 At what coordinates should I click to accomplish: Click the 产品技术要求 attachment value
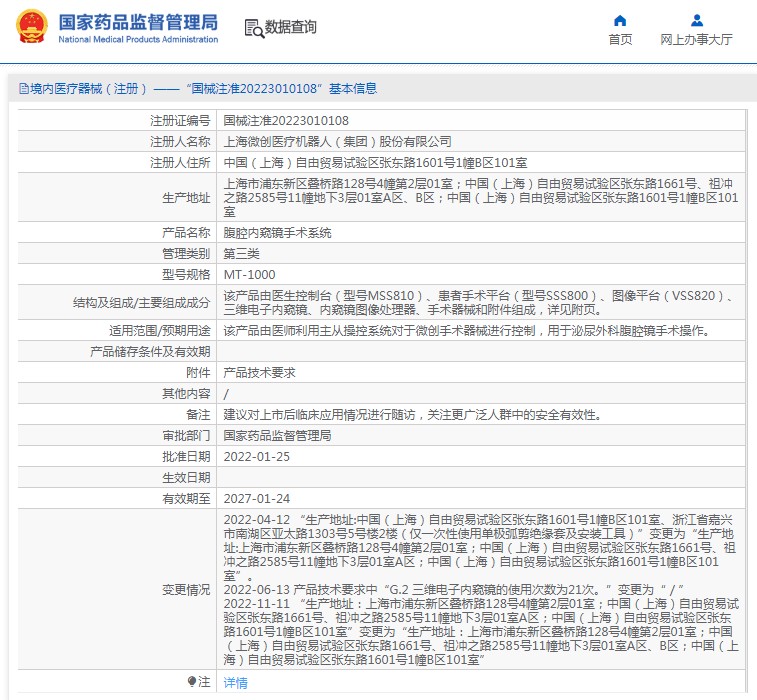[259, 372]
